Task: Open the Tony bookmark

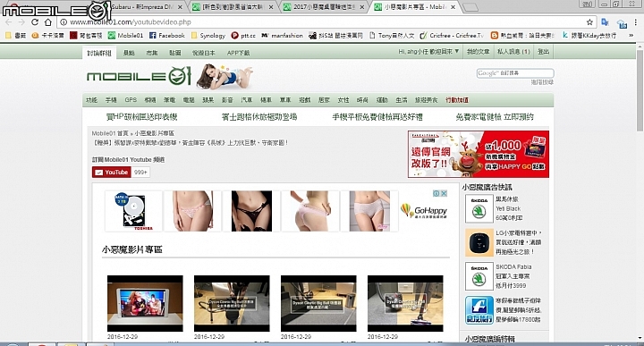Action: 392,36
